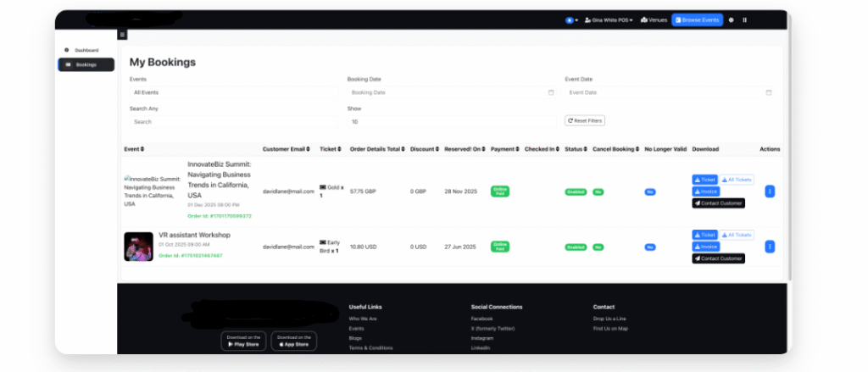The height and width of the screenshot is (372, 868).
Task: Open actions menu for InnovateBiz Summit booking
Action: coord(770,192)
